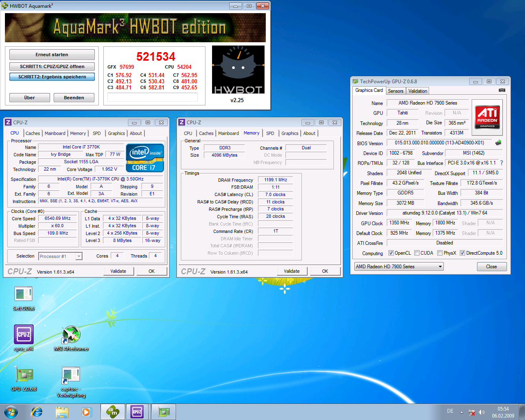
Task: Click Validate in left CPU-Z window
Action: tap(118, 271)
